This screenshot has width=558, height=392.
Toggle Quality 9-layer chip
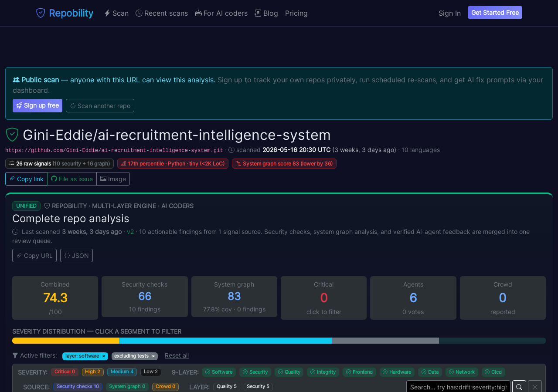pos(289,372)
